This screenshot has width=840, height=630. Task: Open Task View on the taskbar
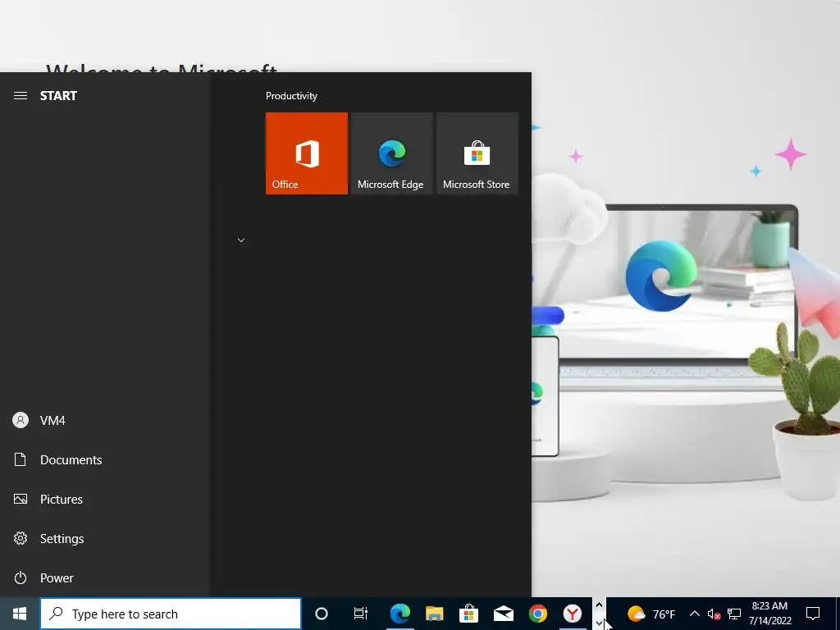(x=361, y=614)
